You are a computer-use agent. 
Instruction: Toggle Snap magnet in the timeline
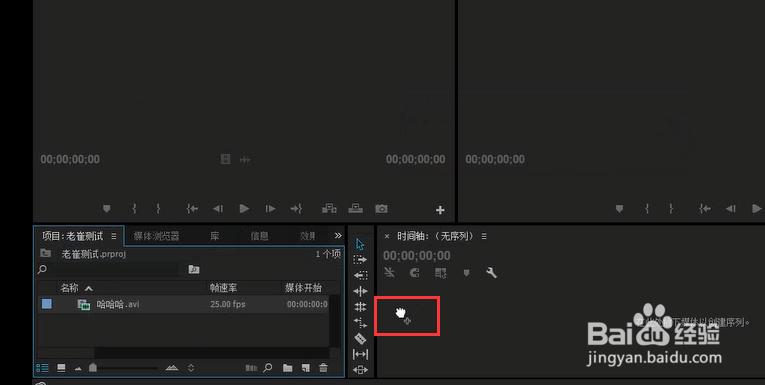(414, 273)
